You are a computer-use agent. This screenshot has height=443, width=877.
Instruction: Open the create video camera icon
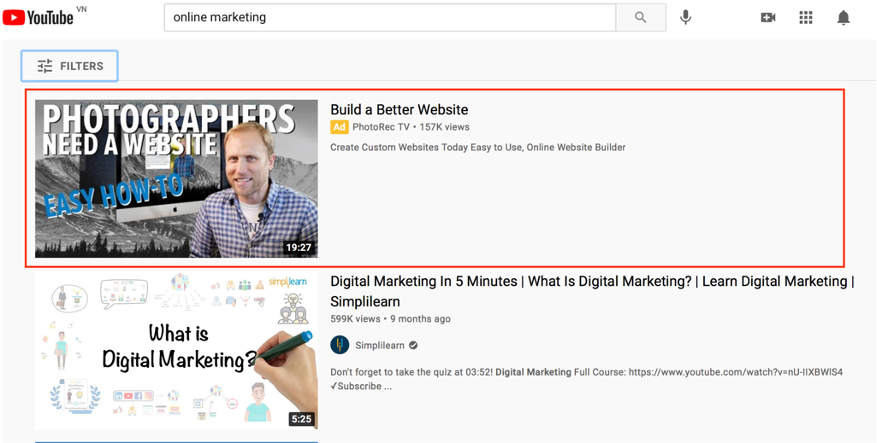click(768, 17)
